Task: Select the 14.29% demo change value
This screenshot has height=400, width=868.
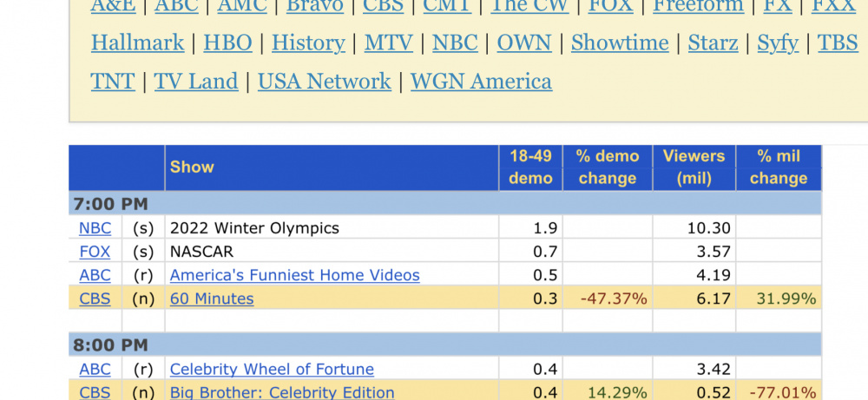Action: [x=617, y=392]
